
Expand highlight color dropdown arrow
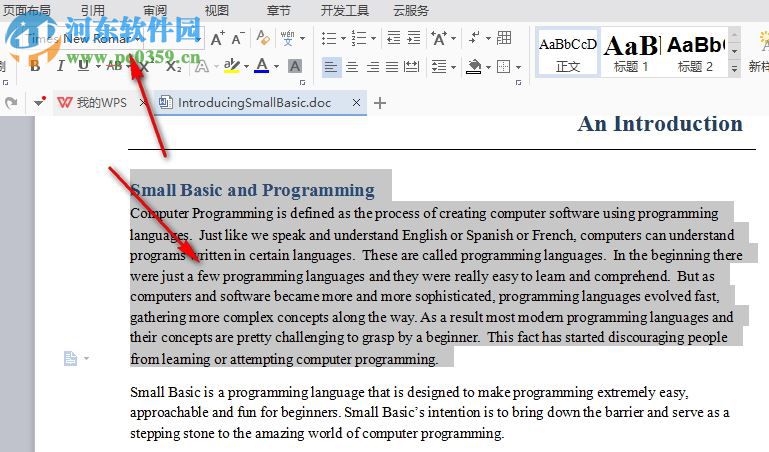246,66
